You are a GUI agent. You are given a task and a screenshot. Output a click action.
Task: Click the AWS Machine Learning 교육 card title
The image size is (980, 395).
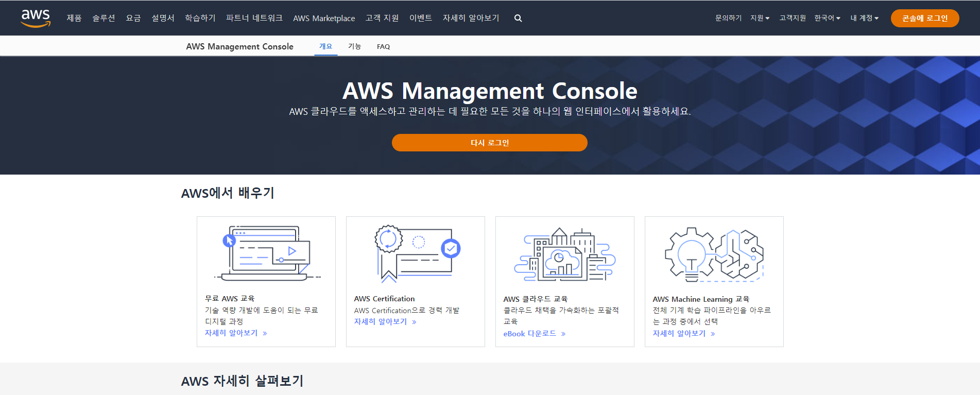point(701,299)
